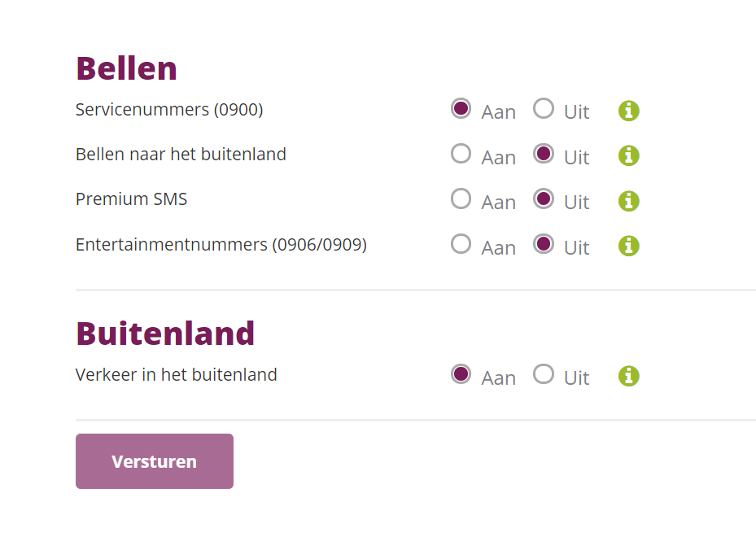Enable Aan for Bellen naar het buitenland
The height and width of the screenshot is (541, 756).
(x=461, y=154)
